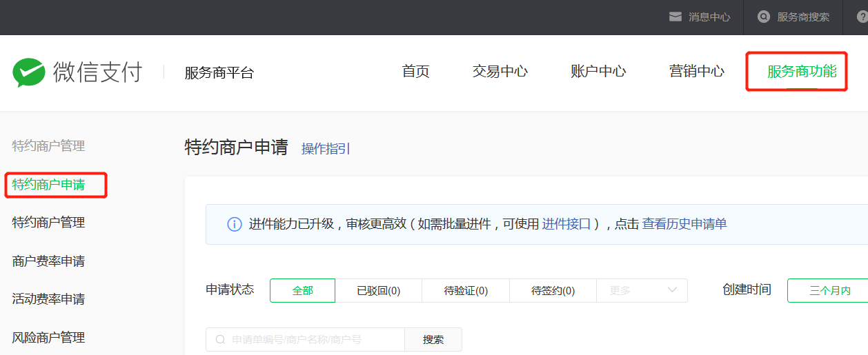Select the 全部 status filter
This screenshot has height=355, width=868.
pos(302,291)
